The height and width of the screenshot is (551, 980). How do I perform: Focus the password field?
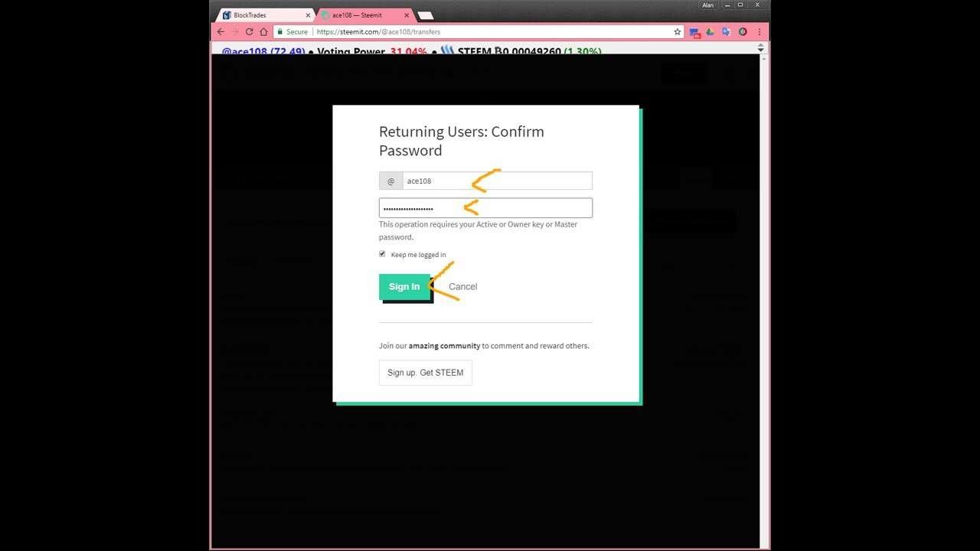coord(485,208)
